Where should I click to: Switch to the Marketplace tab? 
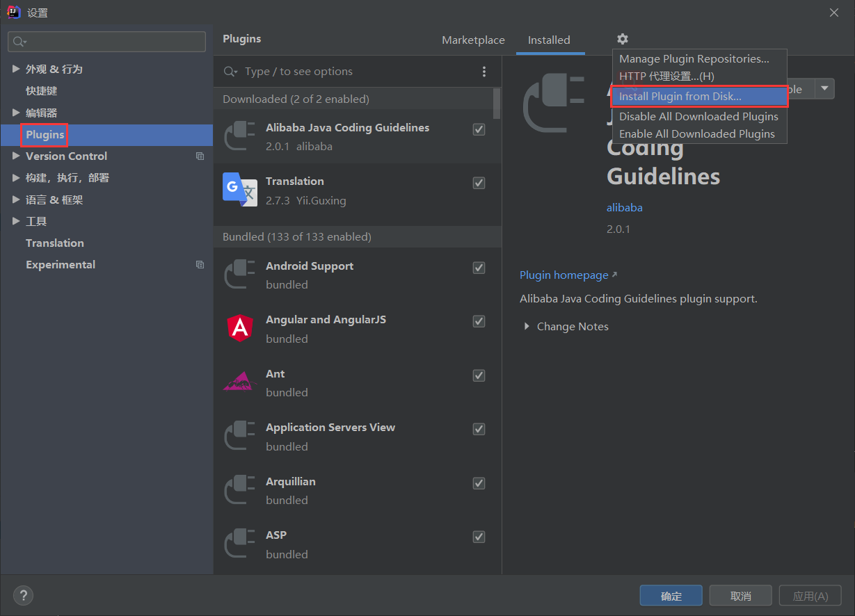[x=473, y=40]
